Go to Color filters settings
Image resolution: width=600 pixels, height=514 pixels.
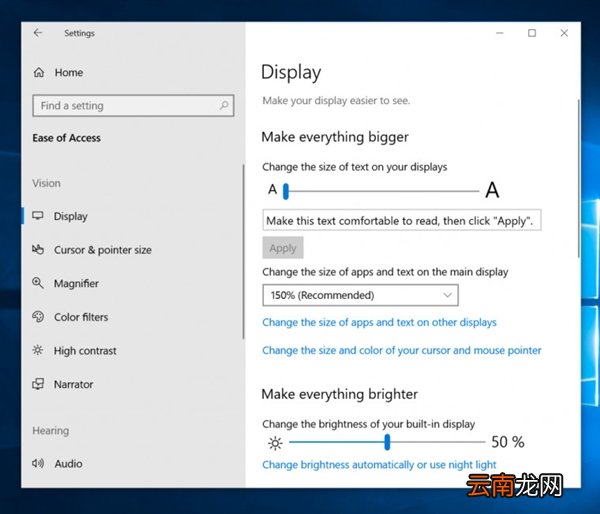click(x=132, y=317)
